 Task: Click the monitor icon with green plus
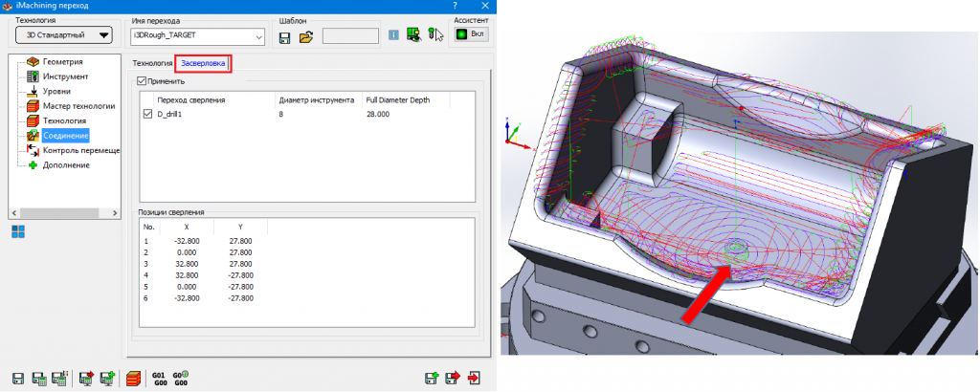pos(107,378)
